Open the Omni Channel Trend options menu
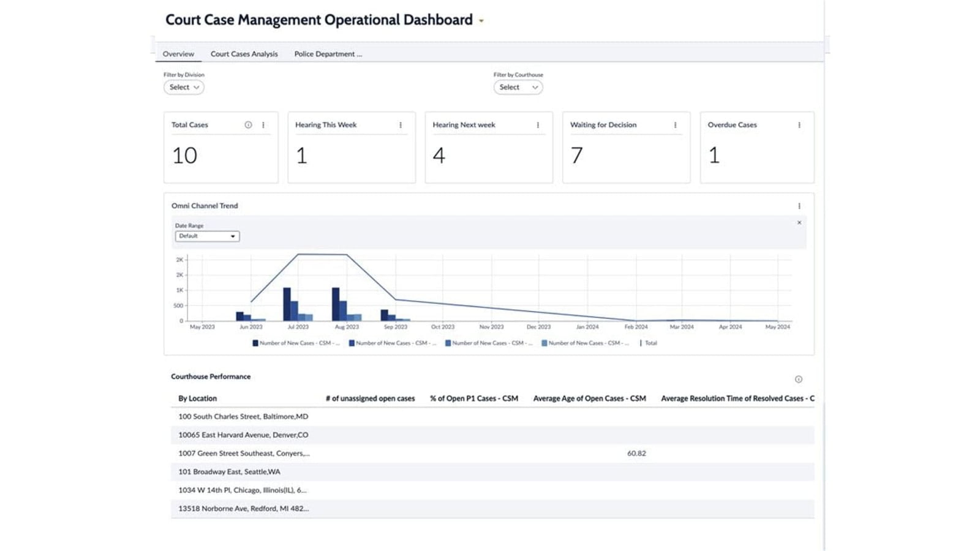The height and width of the screenshot is (551, 980). click(799, 206)
